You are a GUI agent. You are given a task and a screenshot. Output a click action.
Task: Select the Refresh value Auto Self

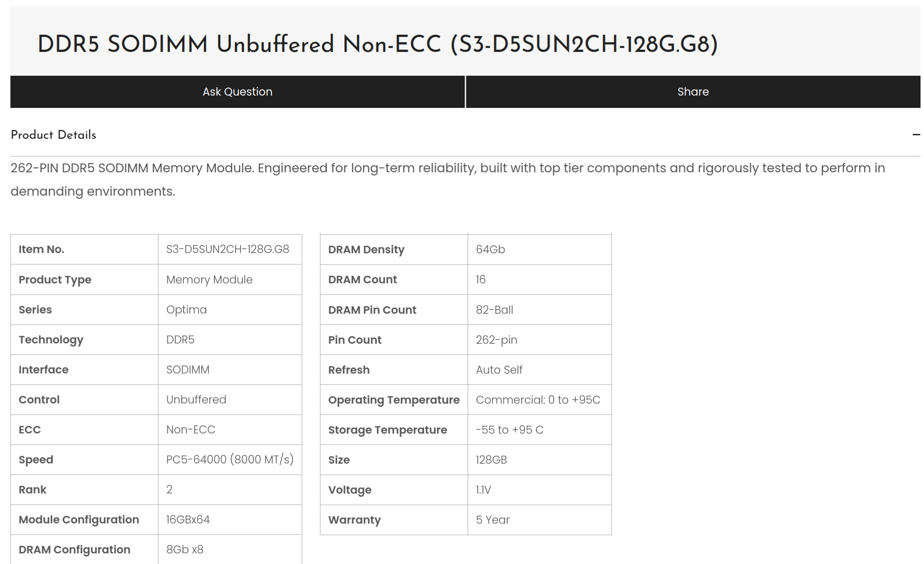(499, 370)
